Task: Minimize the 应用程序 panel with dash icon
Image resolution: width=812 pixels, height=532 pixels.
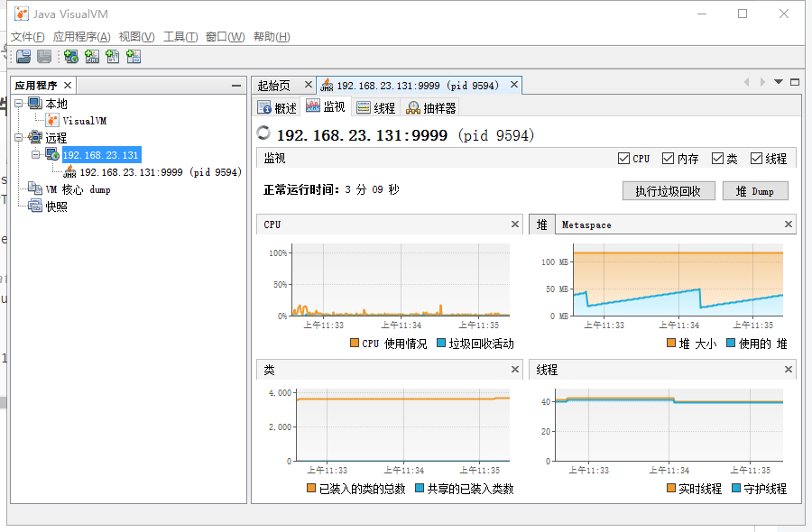Action: pos(236,86)
